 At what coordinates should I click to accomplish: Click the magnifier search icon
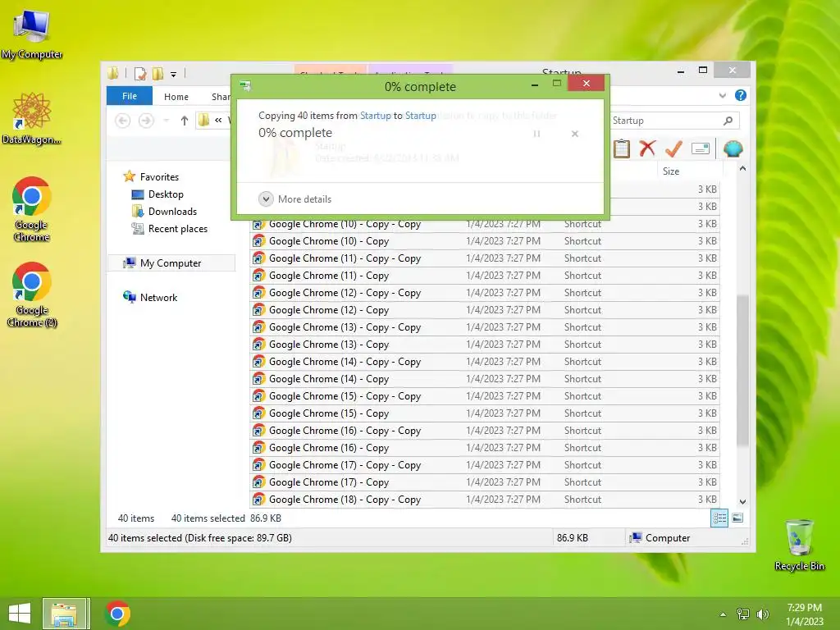pos(728,121)
